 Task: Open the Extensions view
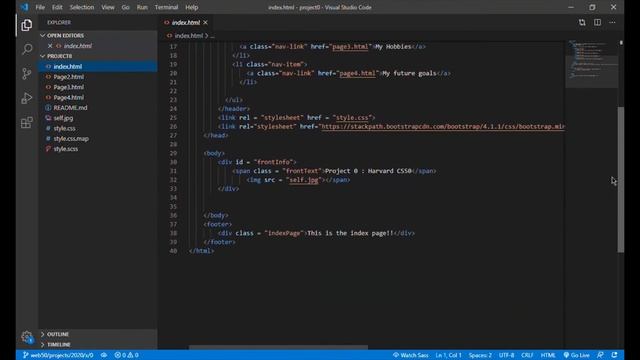(27, 122)
